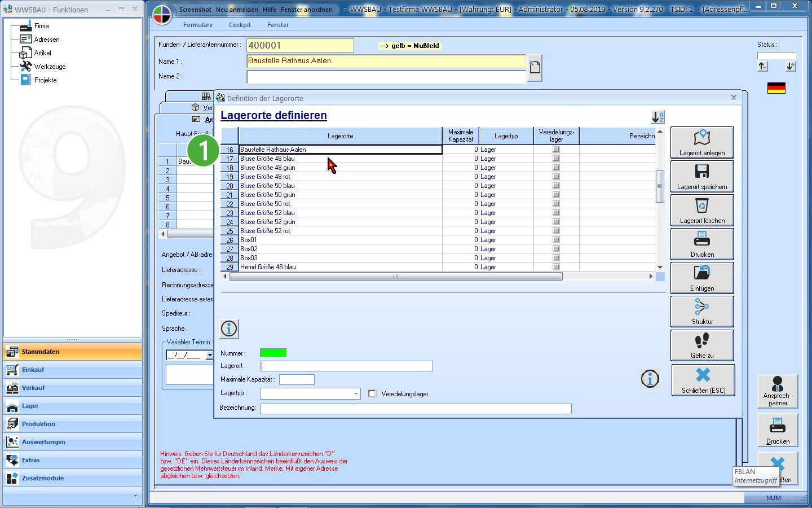Open the Lagertyp dropdown
The width and height of the screenshot is (812, 508).
pyautogui.click(x=356, y=394)
